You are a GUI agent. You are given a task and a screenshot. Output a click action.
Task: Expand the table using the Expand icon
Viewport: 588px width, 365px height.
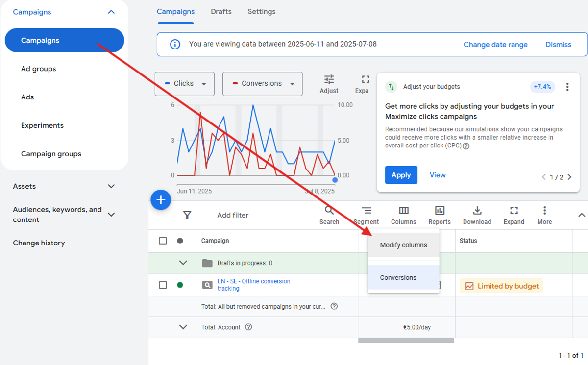(x=514, y=212)
